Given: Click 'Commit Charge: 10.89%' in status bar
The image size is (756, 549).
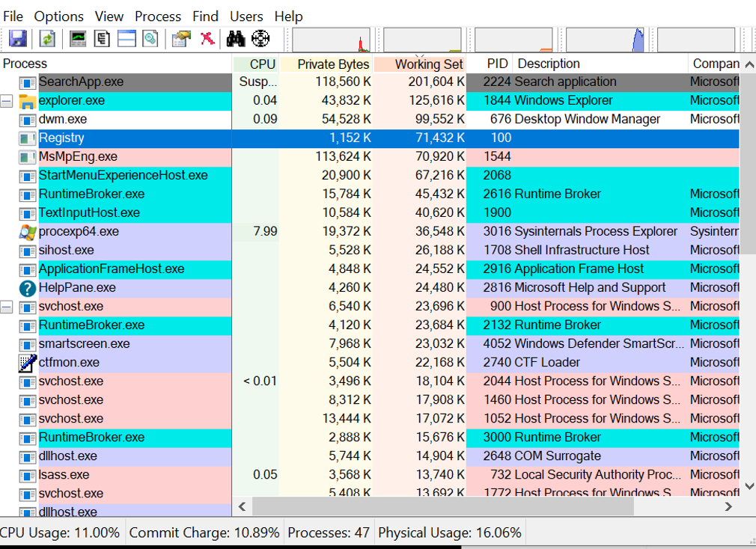Looking at the screenshot, I should pos(204,533).
